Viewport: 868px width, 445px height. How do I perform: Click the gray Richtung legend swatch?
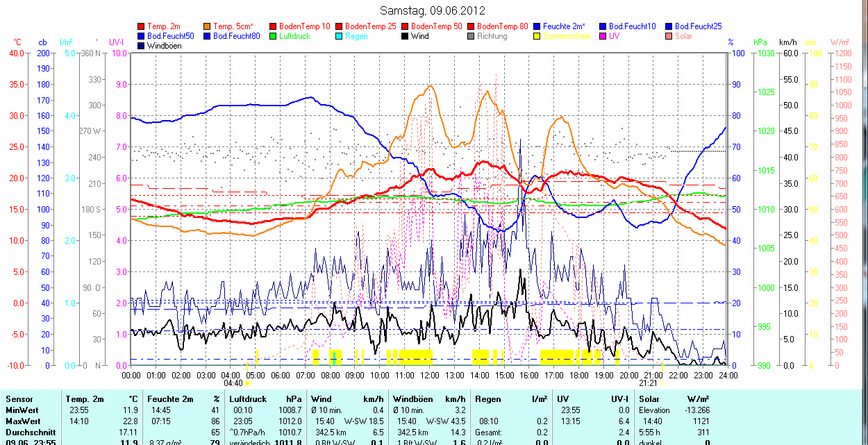tap(471, 36)
